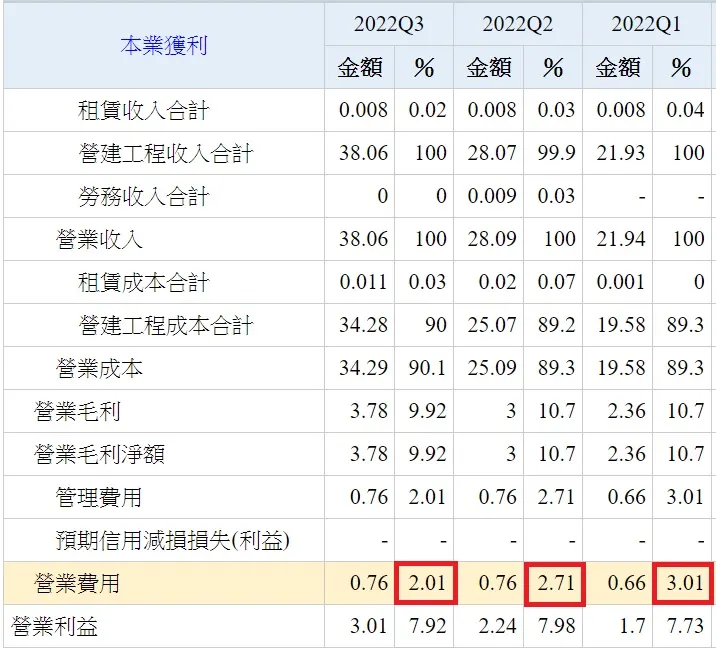This screenshot has height=648, width=716.
Task: Select 2022Q2 營業利益 amount 2.24
Action: [x=498, y=626]
